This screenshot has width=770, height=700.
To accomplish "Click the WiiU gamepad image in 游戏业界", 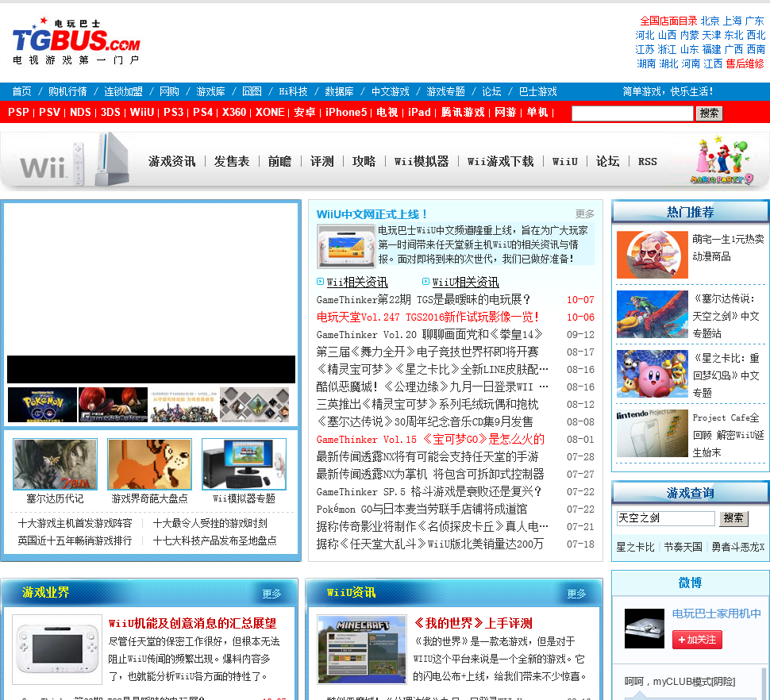I will 57,649.
